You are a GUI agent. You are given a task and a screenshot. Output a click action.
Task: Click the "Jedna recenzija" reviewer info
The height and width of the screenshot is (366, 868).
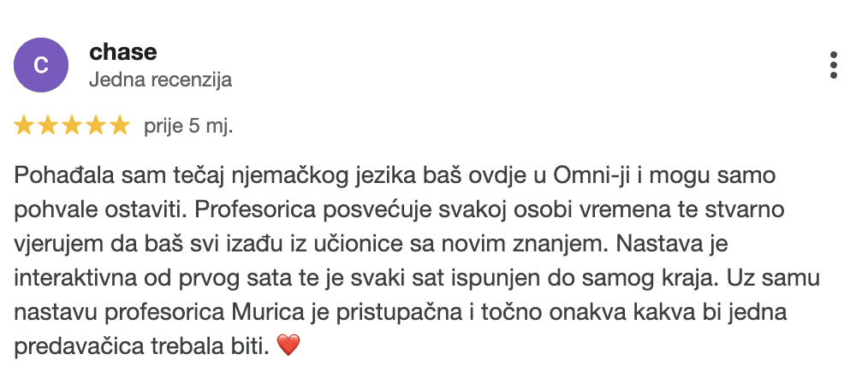[x=161, y=80]
